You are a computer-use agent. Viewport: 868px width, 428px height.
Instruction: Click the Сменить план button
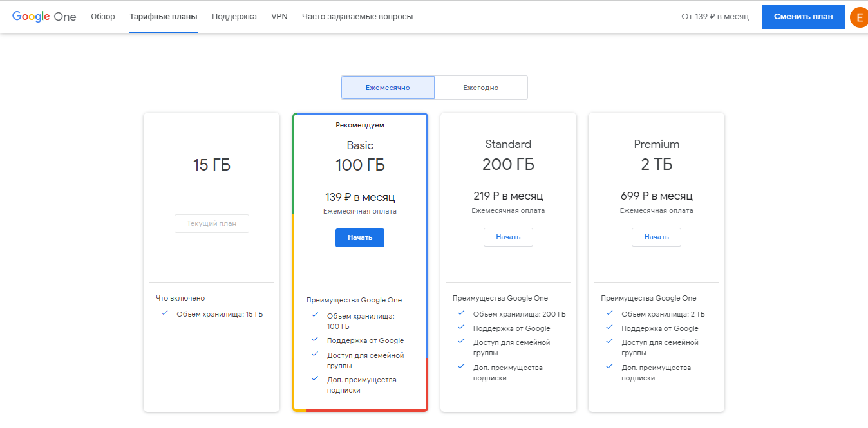pos(804,17)
